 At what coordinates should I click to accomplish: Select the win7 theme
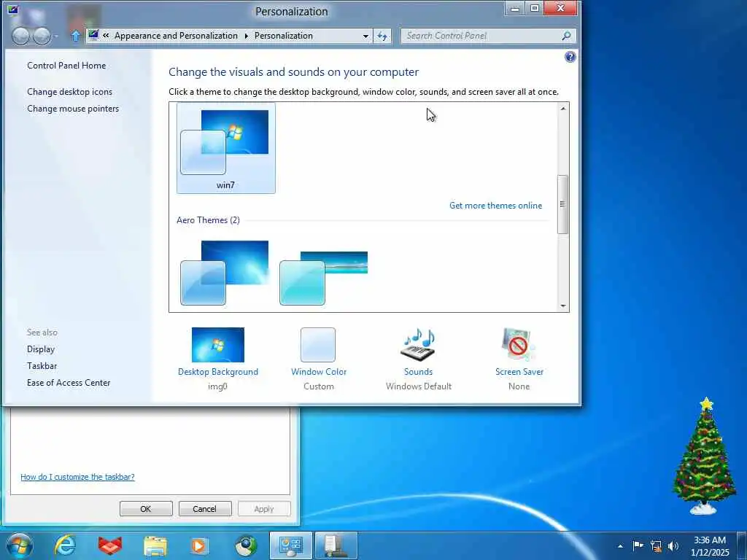pyautogui.click(x=226, y=149)
